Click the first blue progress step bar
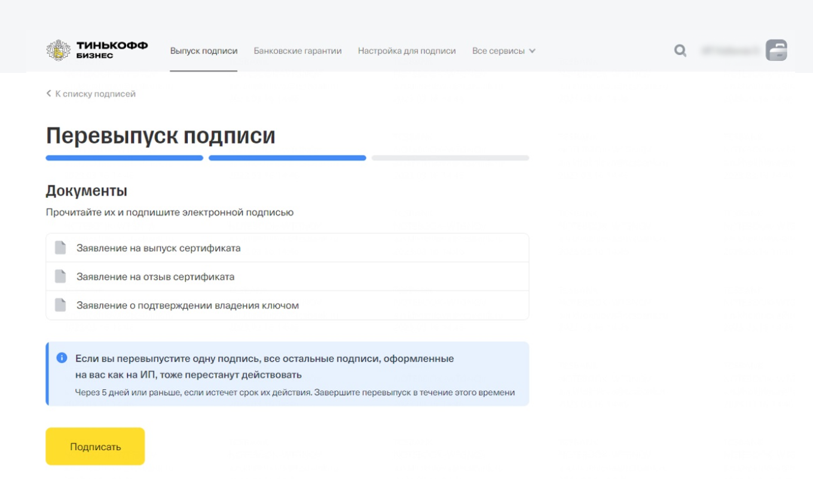Screen dimensions: 813x504 (124, 158)
